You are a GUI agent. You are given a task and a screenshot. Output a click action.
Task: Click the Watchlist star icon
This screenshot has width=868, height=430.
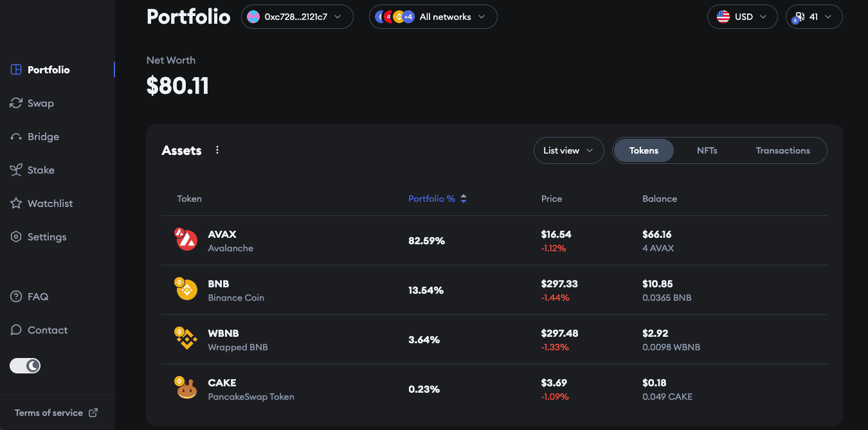coord(16,203)
